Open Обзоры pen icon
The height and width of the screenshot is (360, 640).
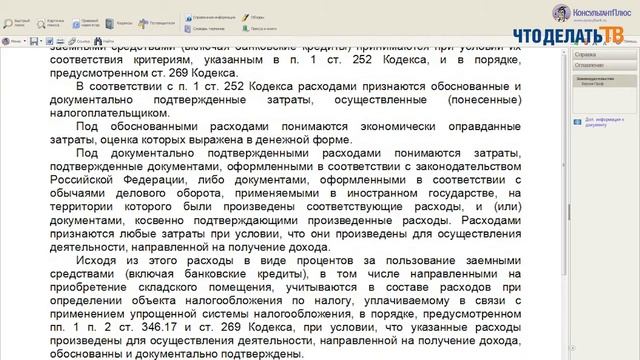[x=245, y=18]
